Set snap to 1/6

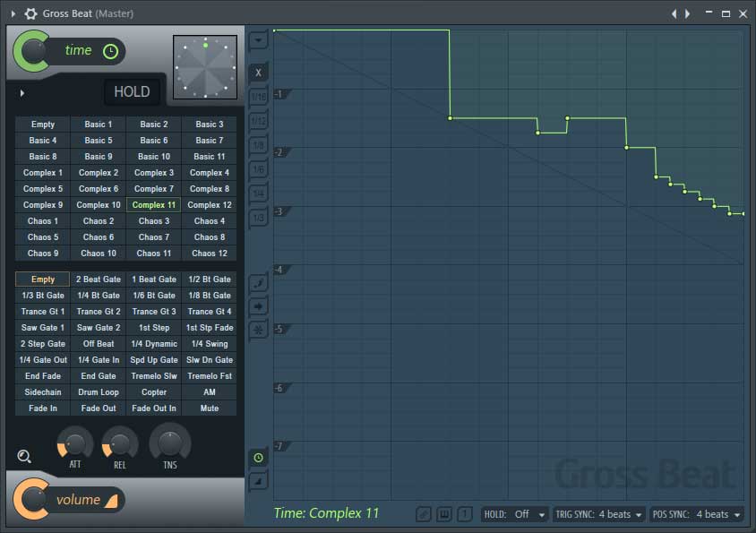pos(259,169)
